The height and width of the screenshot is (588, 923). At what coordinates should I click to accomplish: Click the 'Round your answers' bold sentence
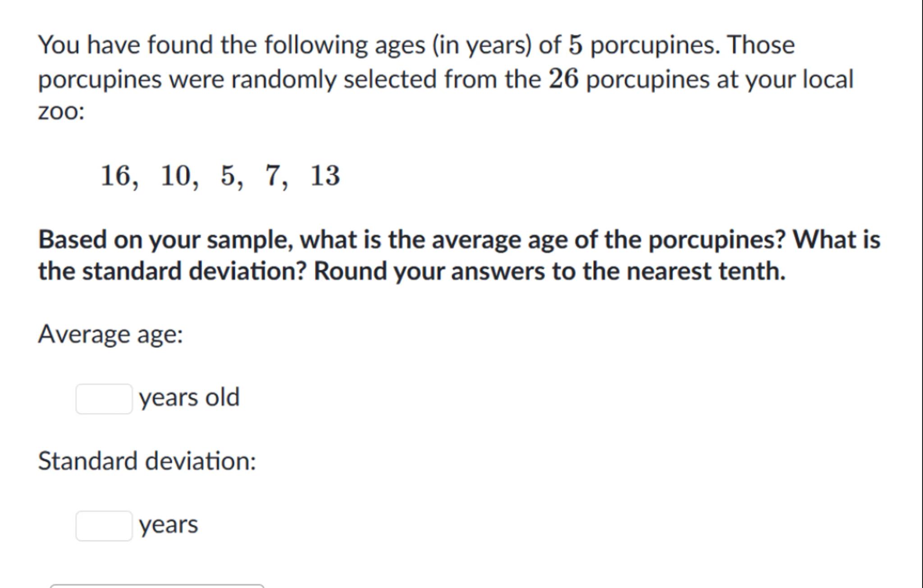pyautogui.click(x=549, y=272)
